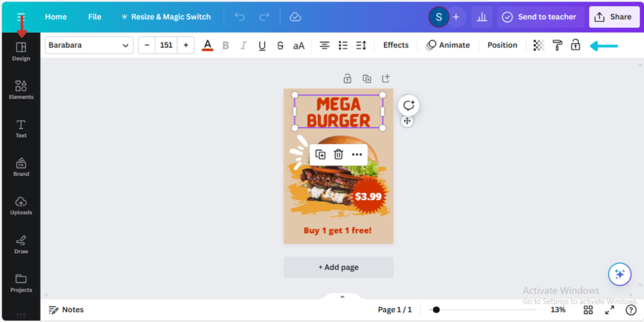Toggle bulleted list formatting

pyautogui.click(x=343, y=45)
